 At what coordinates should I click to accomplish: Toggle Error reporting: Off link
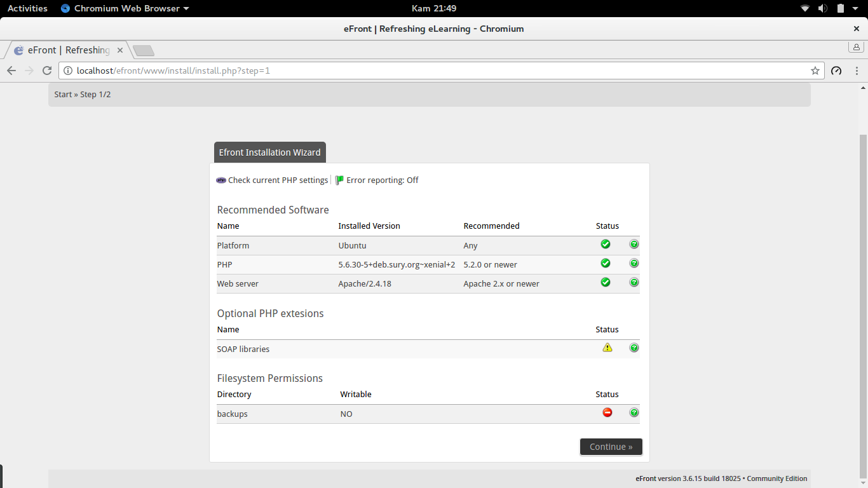point(383,180)
